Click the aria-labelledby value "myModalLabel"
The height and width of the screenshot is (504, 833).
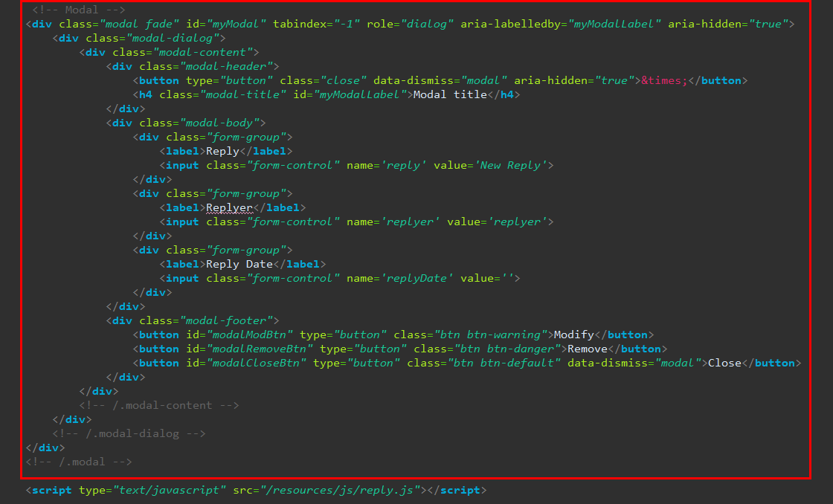614,24
